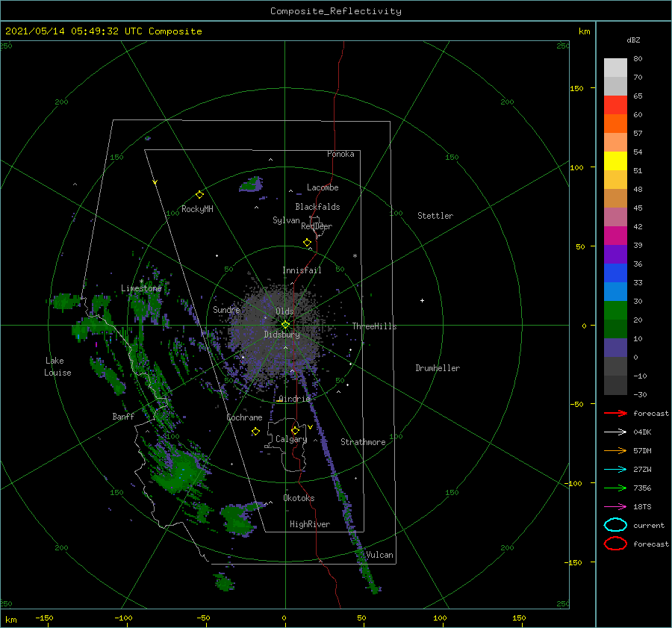The width and height of the screenshot is (672, 628).
Task: Select the HighRiver label
Action: pyautogui.click(x=310, y=524)
